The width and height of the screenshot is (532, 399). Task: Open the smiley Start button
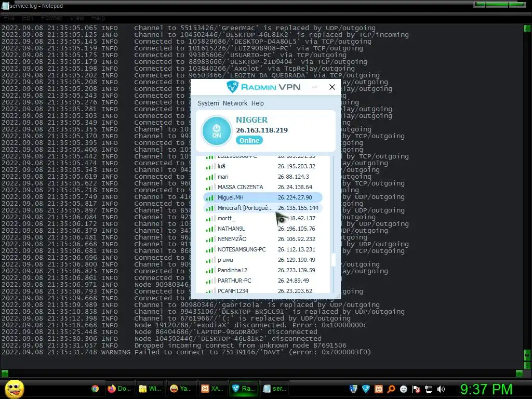click(14, 389)
